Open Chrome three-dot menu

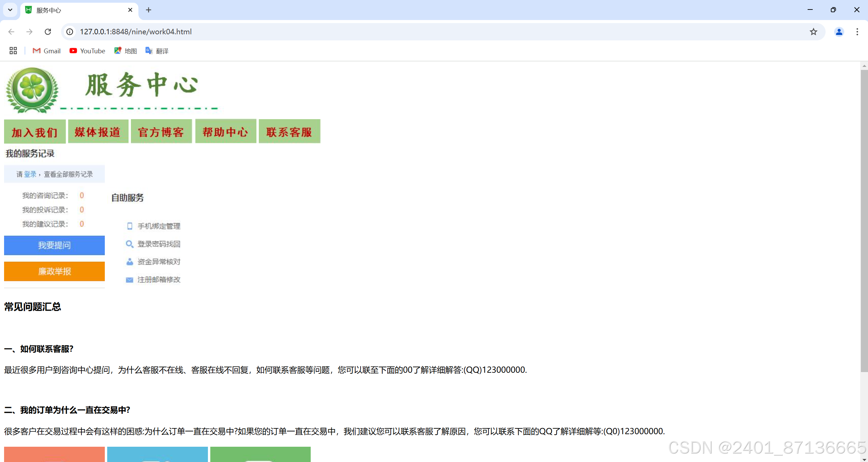pyautogui.click(x=857, y=32)
